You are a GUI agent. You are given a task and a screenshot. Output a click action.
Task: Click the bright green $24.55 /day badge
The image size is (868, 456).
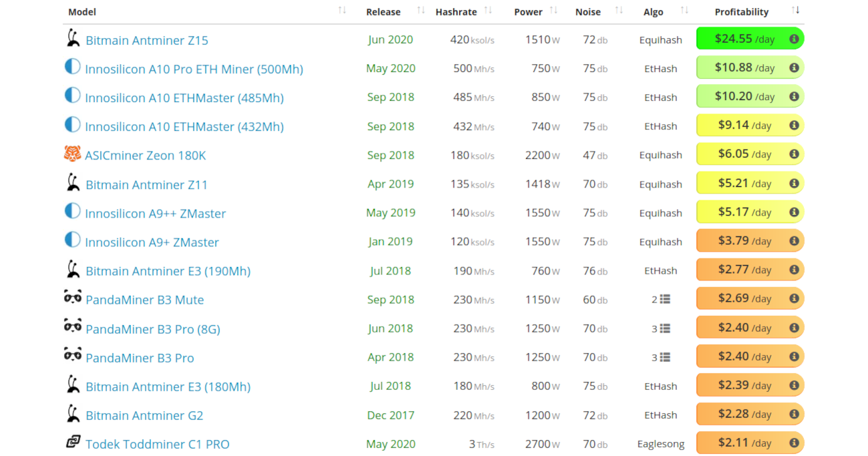[750, 39]
